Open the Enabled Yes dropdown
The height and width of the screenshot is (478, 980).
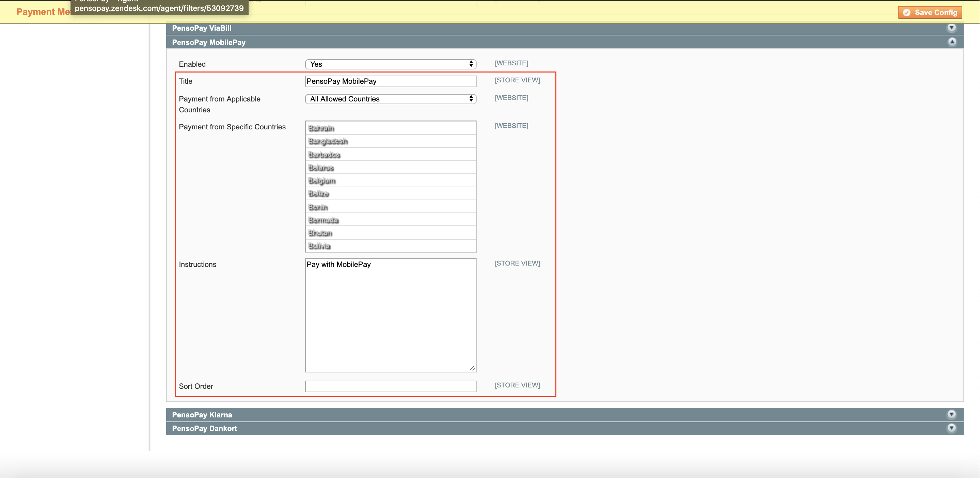391,64
